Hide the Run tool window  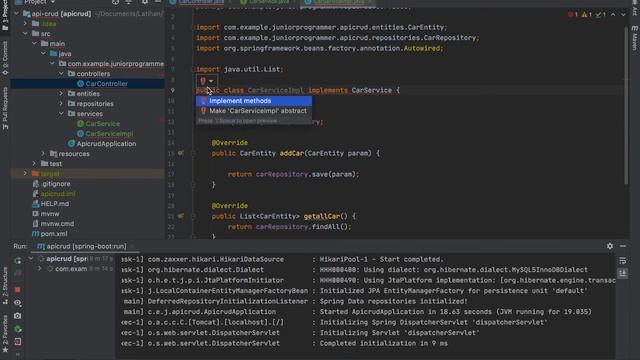pyautogui.click(x=623, y=246)
